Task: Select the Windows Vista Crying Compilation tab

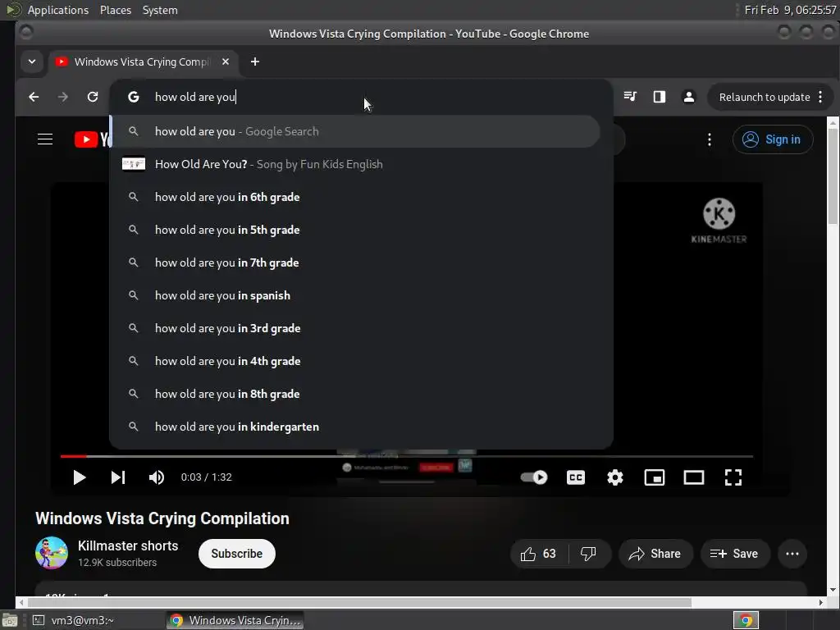Action: coord(143,62)
